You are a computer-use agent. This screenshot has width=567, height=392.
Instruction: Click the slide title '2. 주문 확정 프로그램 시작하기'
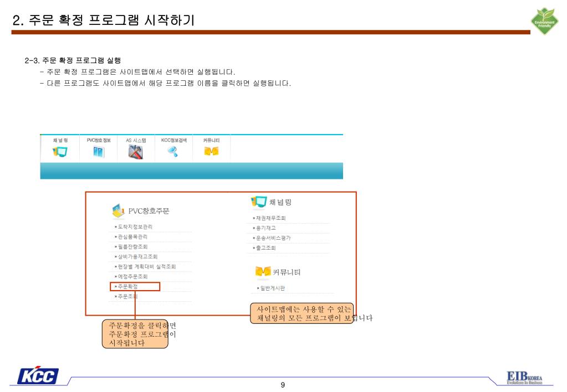pyautogui.click(x=104, y=20)
